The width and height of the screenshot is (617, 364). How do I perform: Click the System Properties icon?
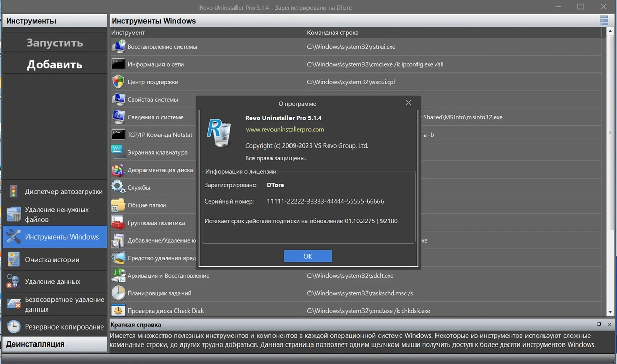point(118,99)
